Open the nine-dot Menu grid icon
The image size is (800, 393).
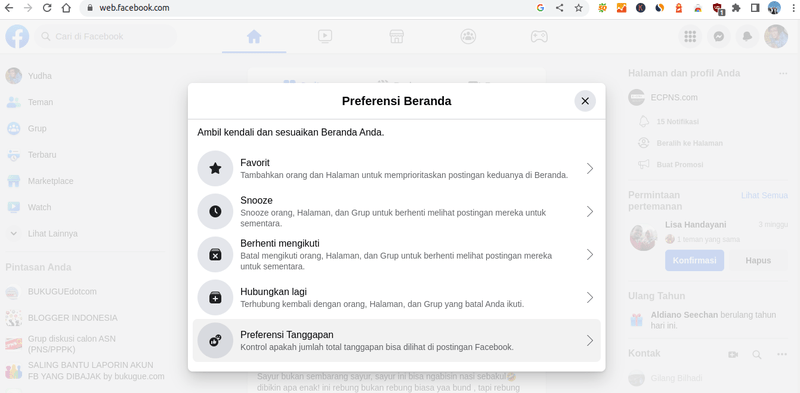[690, 36]
